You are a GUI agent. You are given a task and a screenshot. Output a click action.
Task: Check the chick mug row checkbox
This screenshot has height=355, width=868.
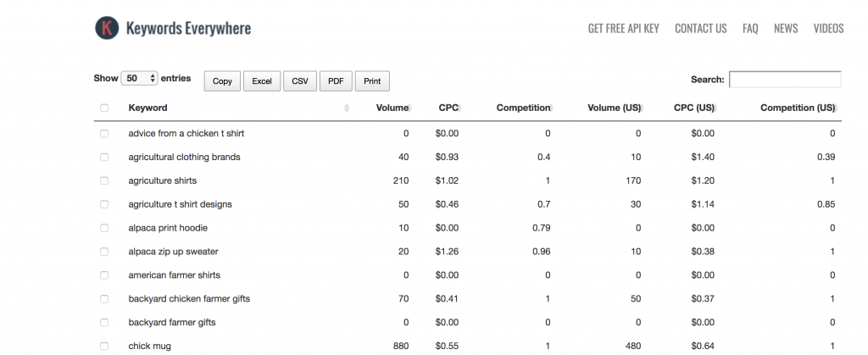click(x=104, y=347)
